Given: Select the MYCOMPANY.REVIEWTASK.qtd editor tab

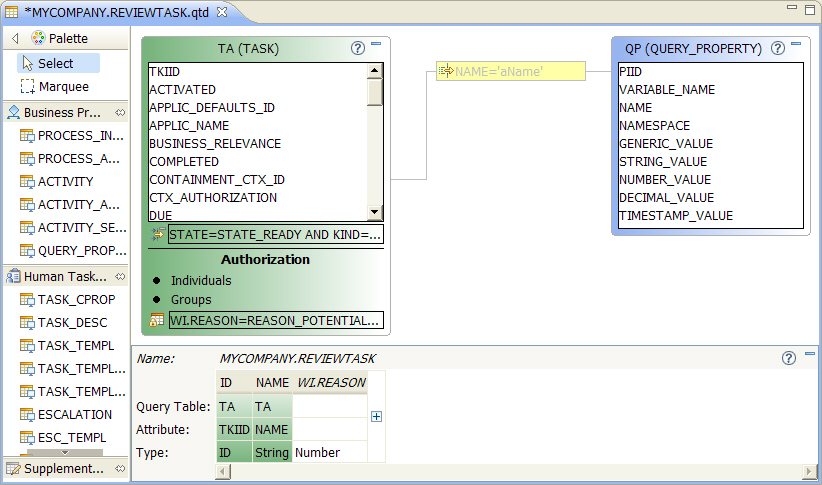Looking at the screenshot, I should click(114, 11).
